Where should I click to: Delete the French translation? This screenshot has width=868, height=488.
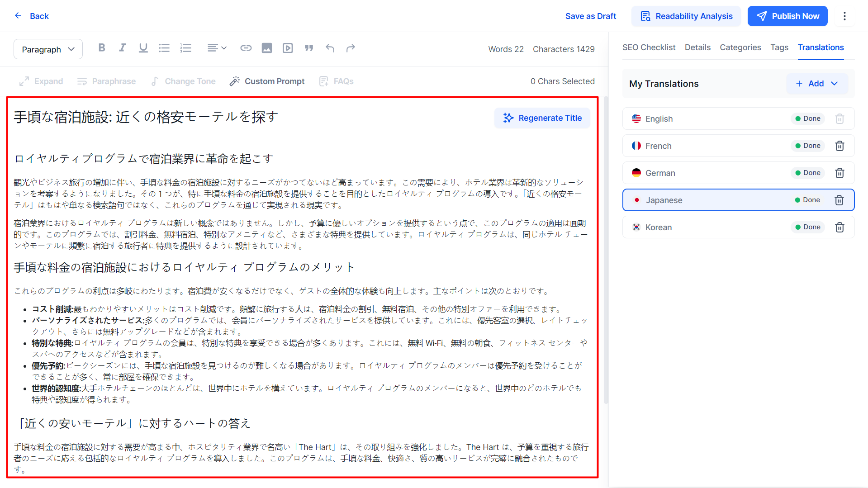pyautogui.click(x=840, y=146)
